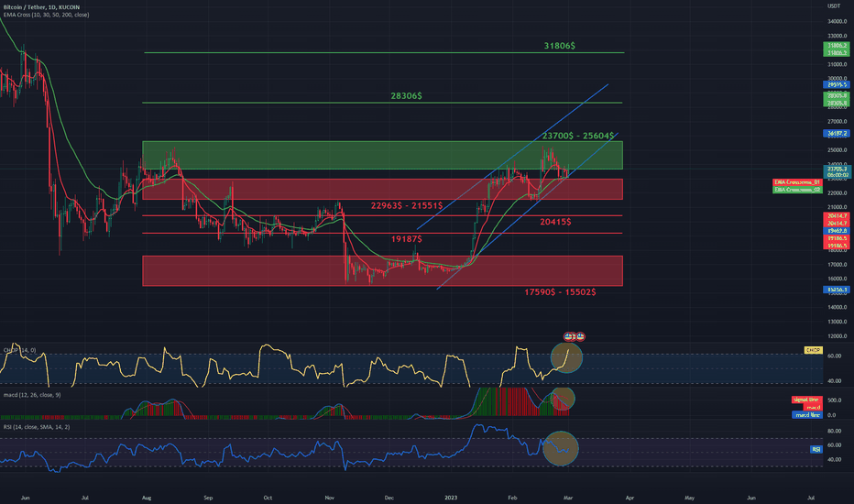Click the current price 23705.3 countdown label
The height and width of the screenshot is (504, 854).
[x=837, y=172]
